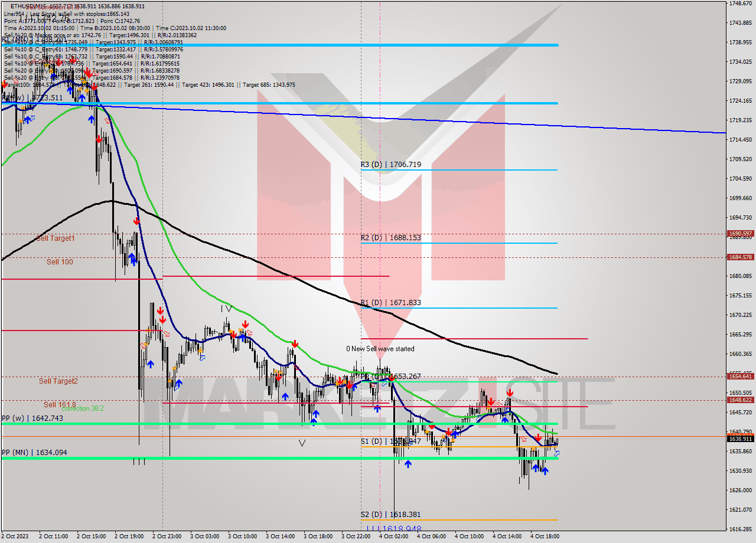Click the PP (MN) 1634.094 pivot label
Screen dimensions: 756x543
pyautogui.click(x=34, y=453)
